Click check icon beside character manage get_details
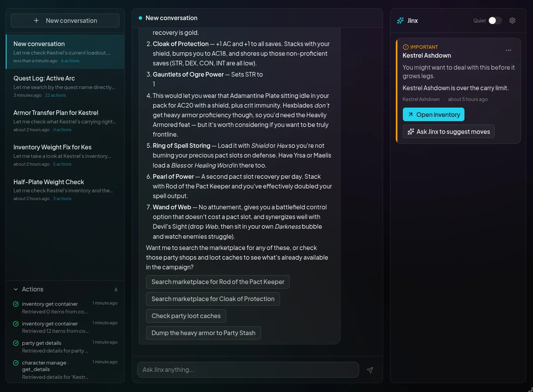 [16, 363]
